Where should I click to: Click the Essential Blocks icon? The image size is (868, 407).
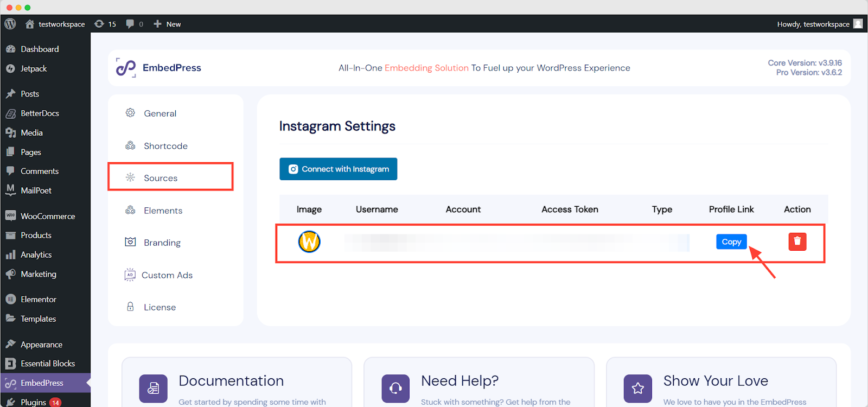[10, 364]
